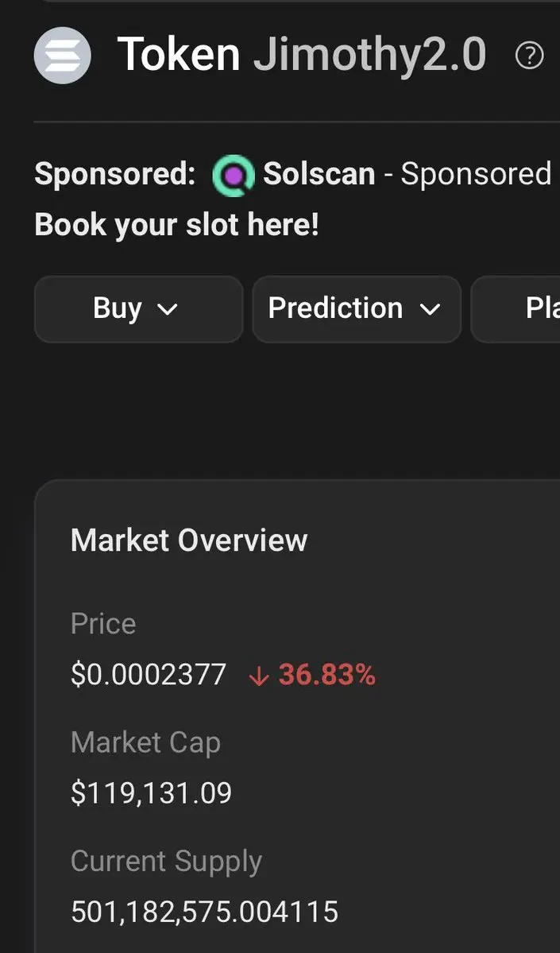Click the 36.83% price change
Screen dimensions: 560x953
coord(326,676)
